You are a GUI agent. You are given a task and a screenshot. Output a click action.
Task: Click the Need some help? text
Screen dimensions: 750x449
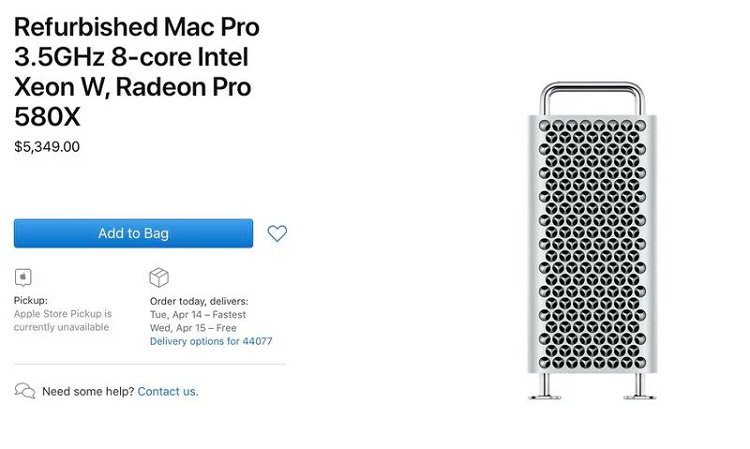click(x=88, y=391)
